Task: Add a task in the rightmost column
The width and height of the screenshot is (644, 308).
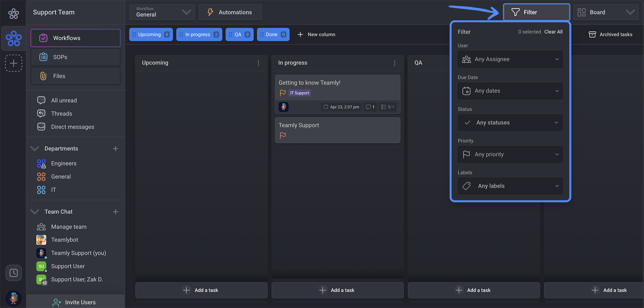Action: [x=594, y=290]
